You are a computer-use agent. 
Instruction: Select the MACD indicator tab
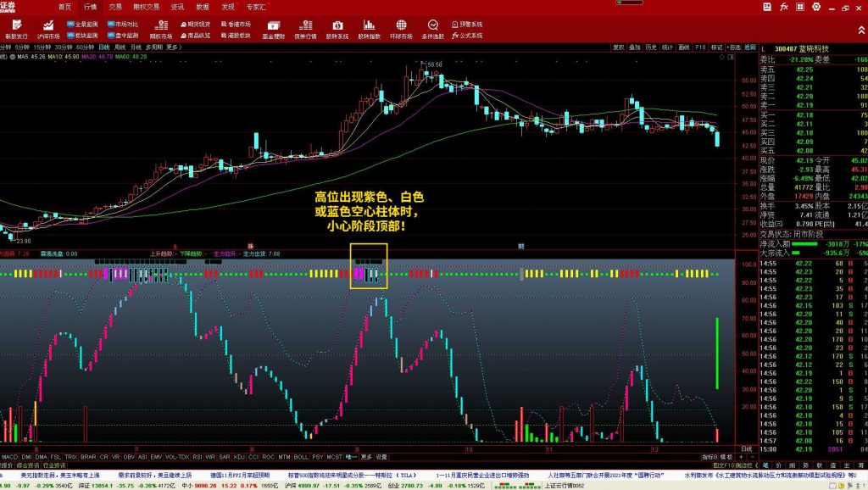(9, 457)
